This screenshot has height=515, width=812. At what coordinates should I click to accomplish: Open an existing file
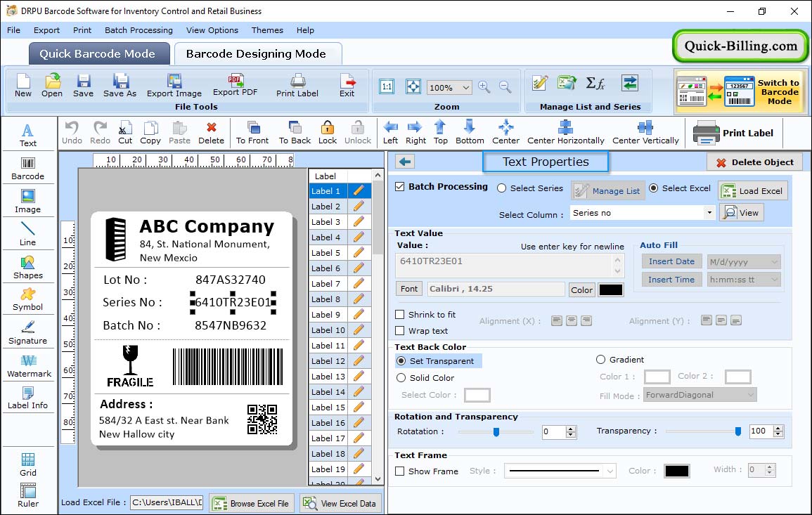(52, 86)
